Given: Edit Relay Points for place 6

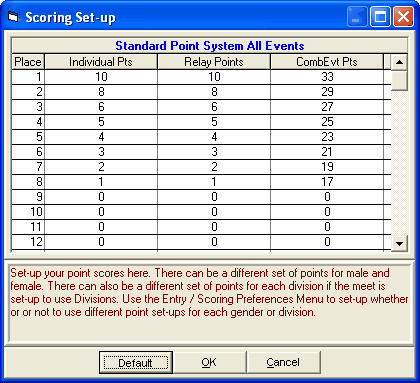Looking at the screenshot, I should pyautogui.click(x=214, y=152).
